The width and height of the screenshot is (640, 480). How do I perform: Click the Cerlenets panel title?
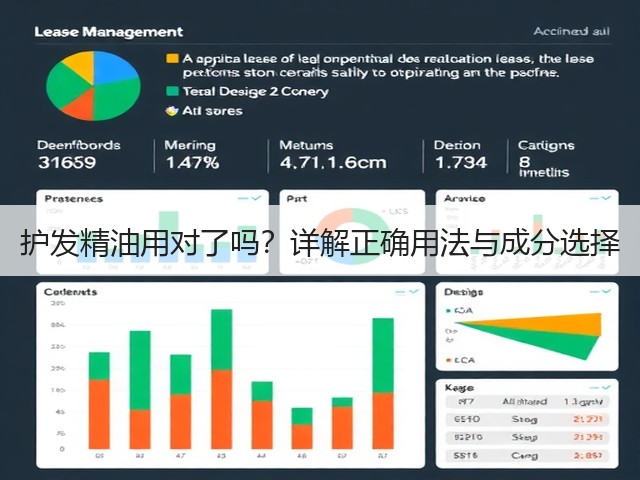(x=70, y=292)
